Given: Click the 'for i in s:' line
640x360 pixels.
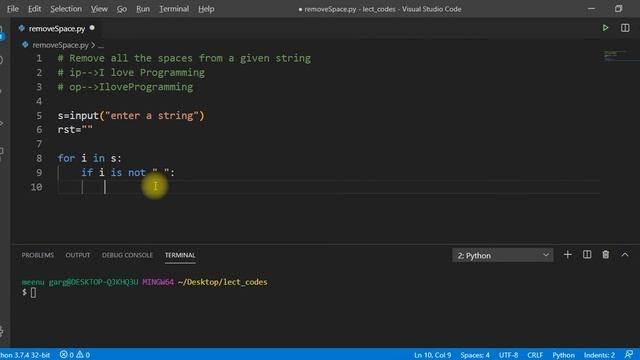Looking at the screenshot, I should 89,158.
